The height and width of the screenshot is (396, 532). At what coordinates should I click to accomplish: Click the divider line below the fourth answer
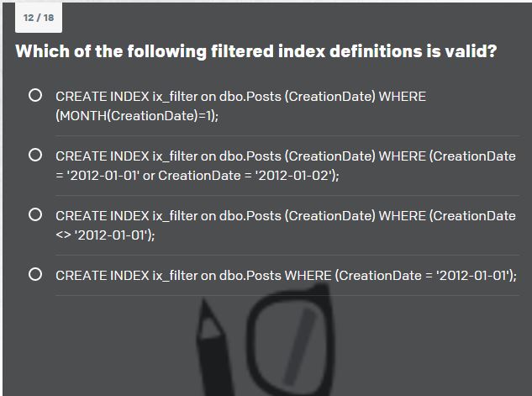(x=287, y=295)
